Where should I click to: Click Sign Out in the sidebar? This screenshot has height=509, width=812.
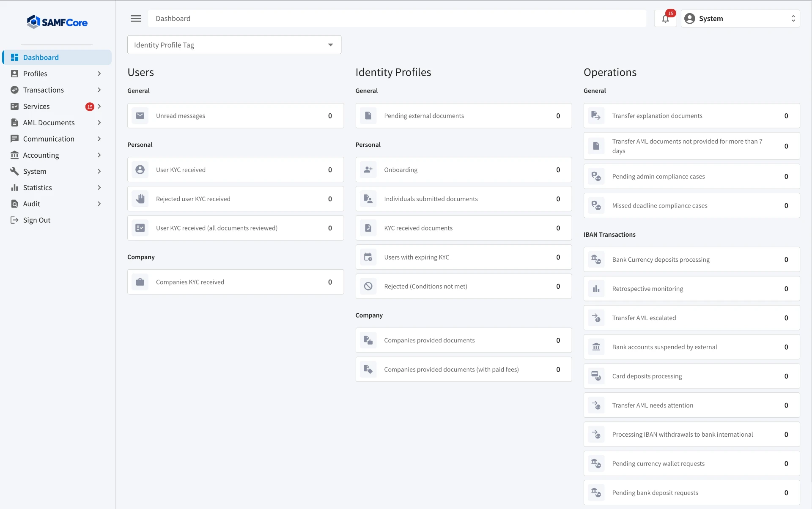coord(57,220)
